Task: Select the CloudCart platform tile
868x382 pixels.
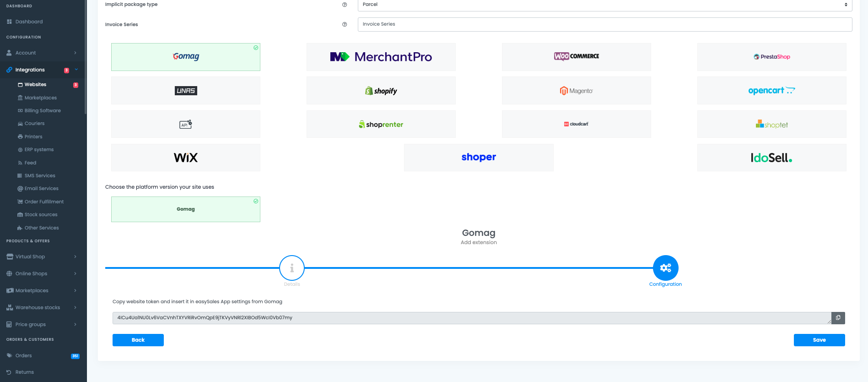Action: 577,124
